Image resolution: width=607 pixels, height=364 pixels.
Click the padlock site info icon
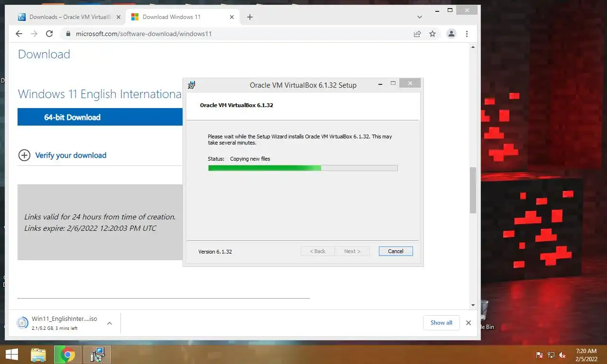pyautogui.click(x=67, y=34)
